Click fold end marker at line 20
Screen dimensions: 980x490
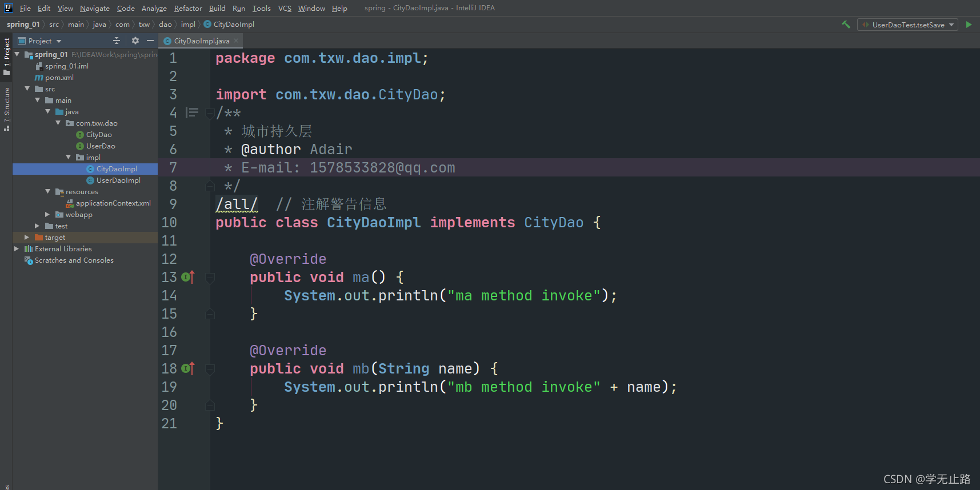click(210, 405)
